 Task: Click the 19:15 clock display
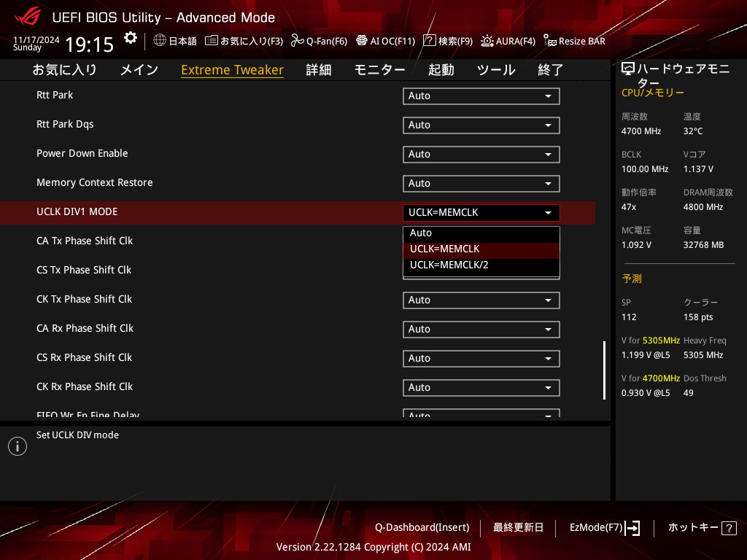pos(89,44)
